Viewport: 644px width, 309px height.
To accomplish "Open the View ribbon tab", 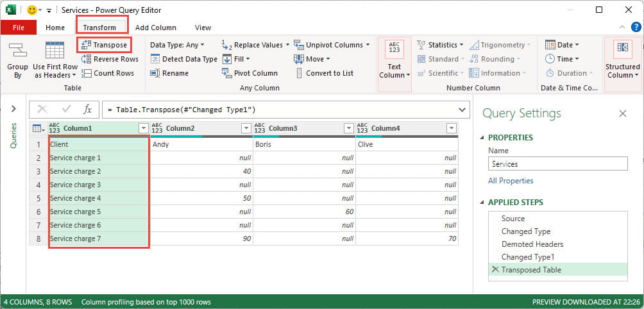I will click(203, 28).
